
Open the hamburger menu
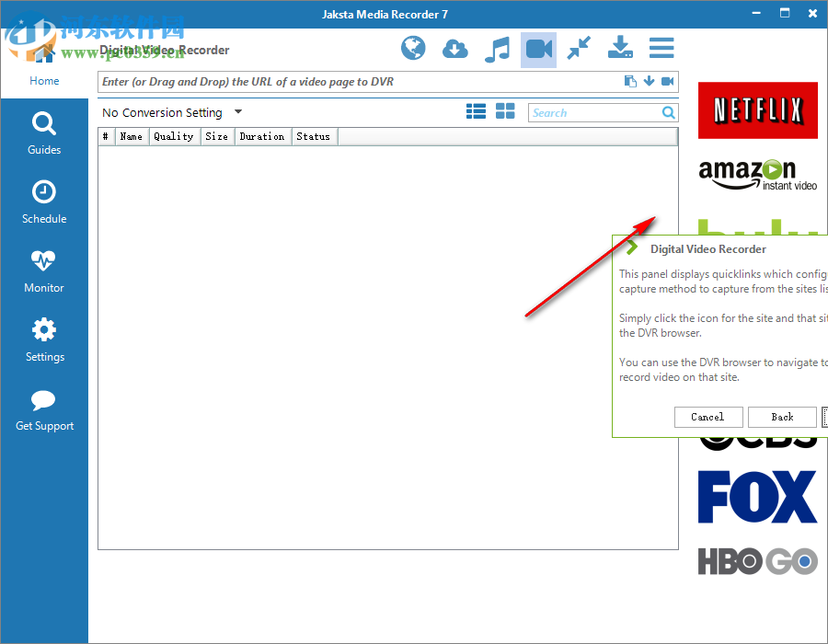661,48
